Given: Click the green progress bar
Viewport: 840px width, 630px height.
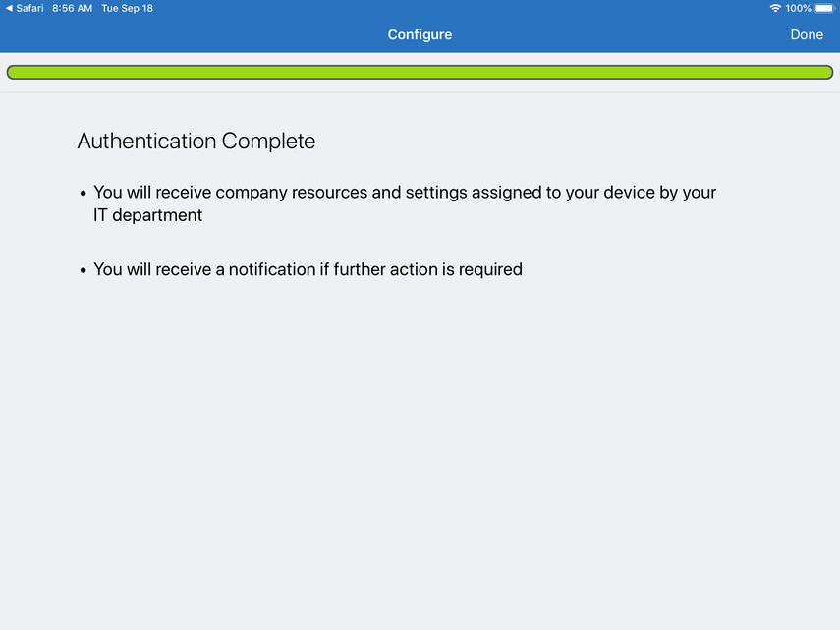Looking at the screenshot, I should 420,72.
